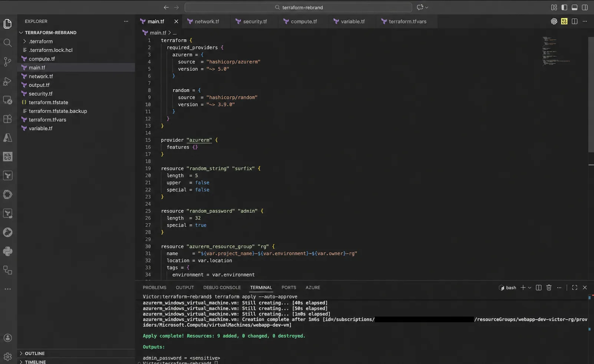Viewport: 594px width, 364px height.
Task: Go forward with the navigation arrow
Action: click(176, 7)
